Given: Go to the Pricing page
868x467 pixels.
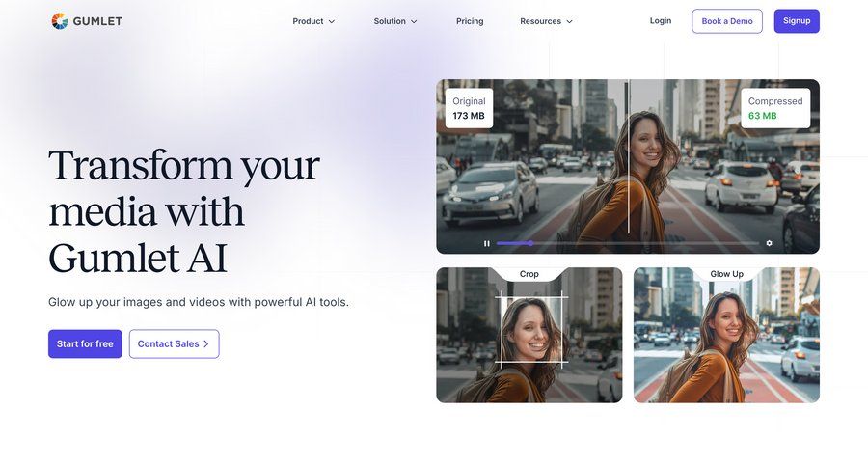Looking at the screenshot, I should (x=470, y=21).
